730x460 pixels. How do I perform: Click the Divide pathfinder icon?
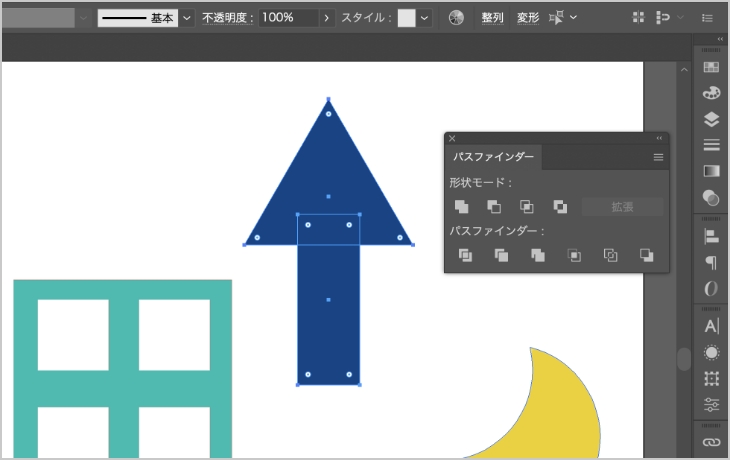pos(465,255)
